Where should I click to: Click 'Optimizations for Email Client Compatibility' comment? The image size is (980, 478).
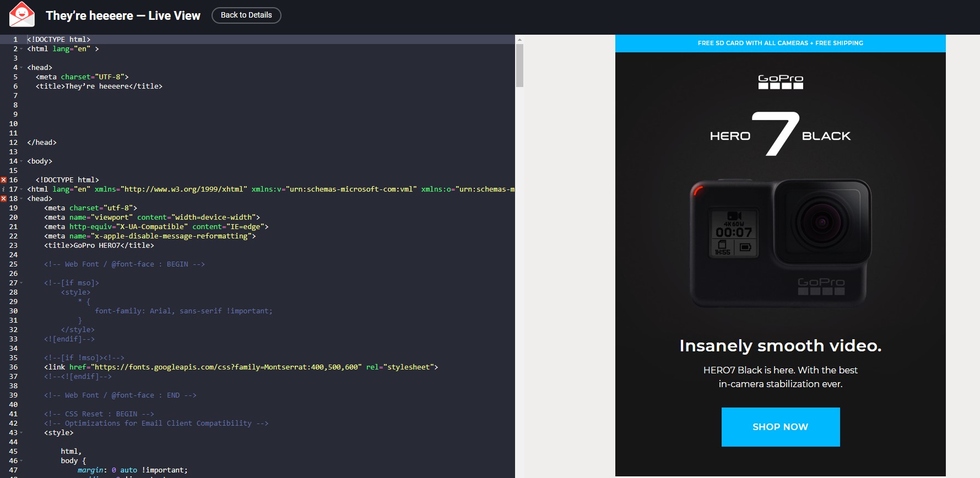click(x=156, y=423)
